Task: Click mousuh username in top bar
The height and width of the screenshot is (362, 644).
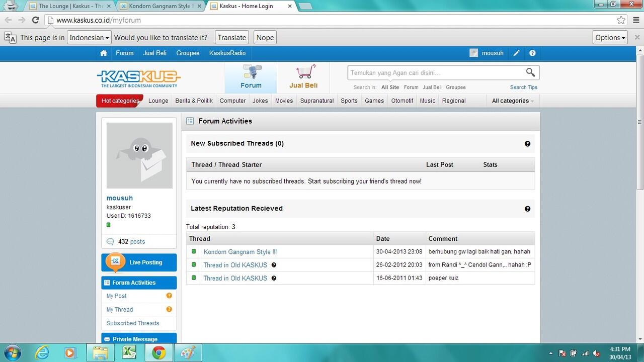Action: [493, 53]
